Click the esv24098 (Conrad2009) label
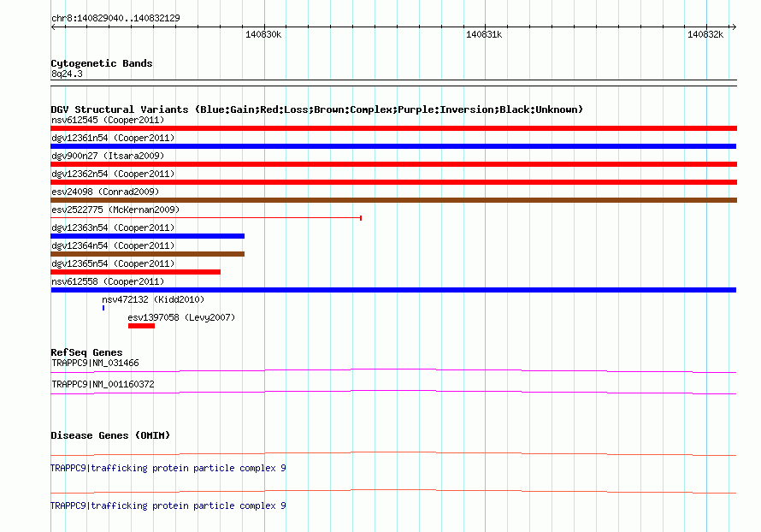This screenshot has width=761, height=532. pos(105,192)
